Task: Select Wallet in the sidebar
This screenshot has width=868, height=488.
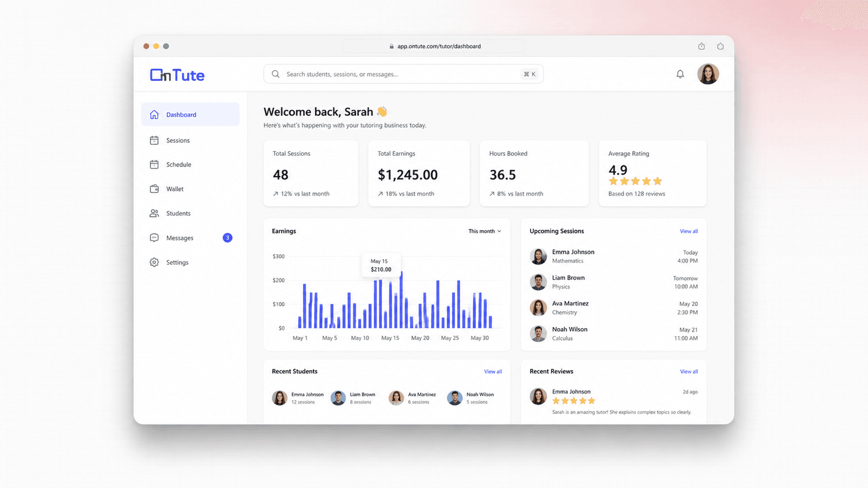Action: (x=190, y=189)
